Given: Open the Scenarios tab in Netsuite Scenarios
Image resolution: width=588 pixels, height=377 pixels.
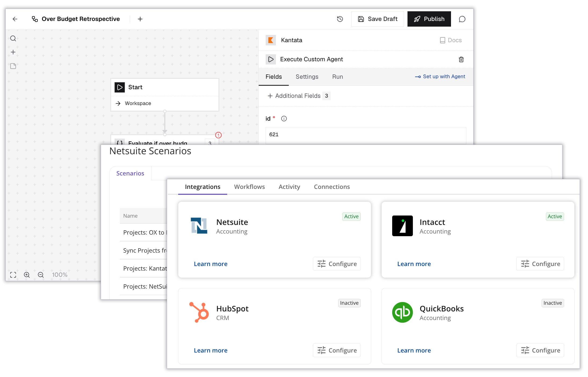Looking at the screenshot, I should pyautogui.click(x=130, y=173).
